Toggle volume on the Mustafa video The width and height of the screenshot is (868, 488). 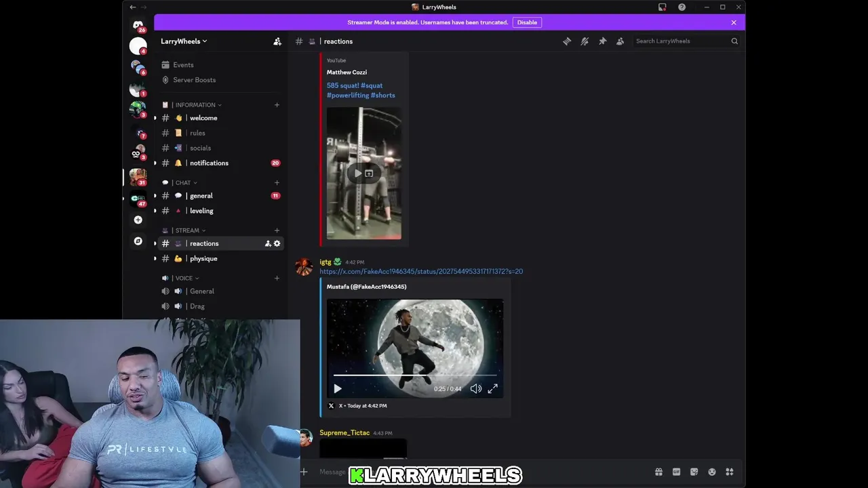pyautogui.click(x=476, y=388)
